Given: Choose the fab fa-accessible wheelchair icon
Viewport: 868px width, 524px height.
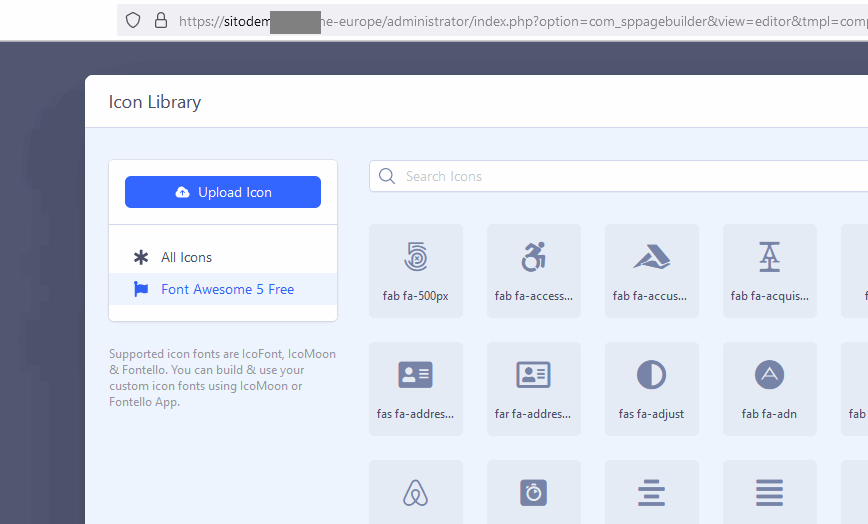Looking at the screenshot, I should pos(534,271).
